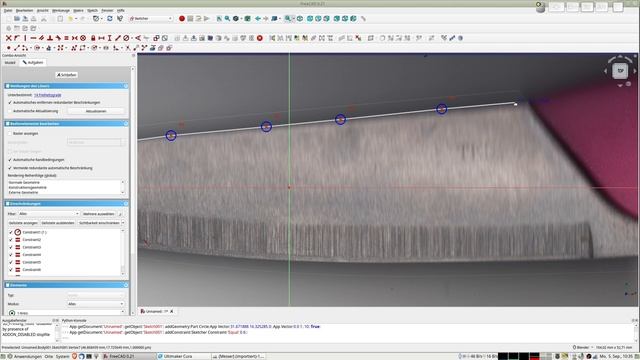Enable Raster anzeigen checkbox
The image size is (640, 360).
pyautogui.click(x=10, y=133)
